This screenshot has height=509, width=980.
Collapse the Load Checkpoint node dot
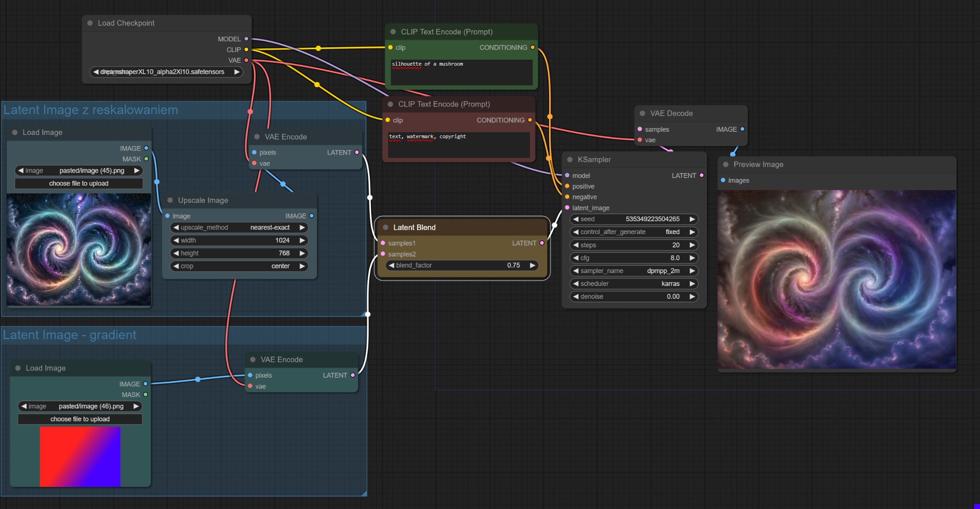[x=90, y=23]
